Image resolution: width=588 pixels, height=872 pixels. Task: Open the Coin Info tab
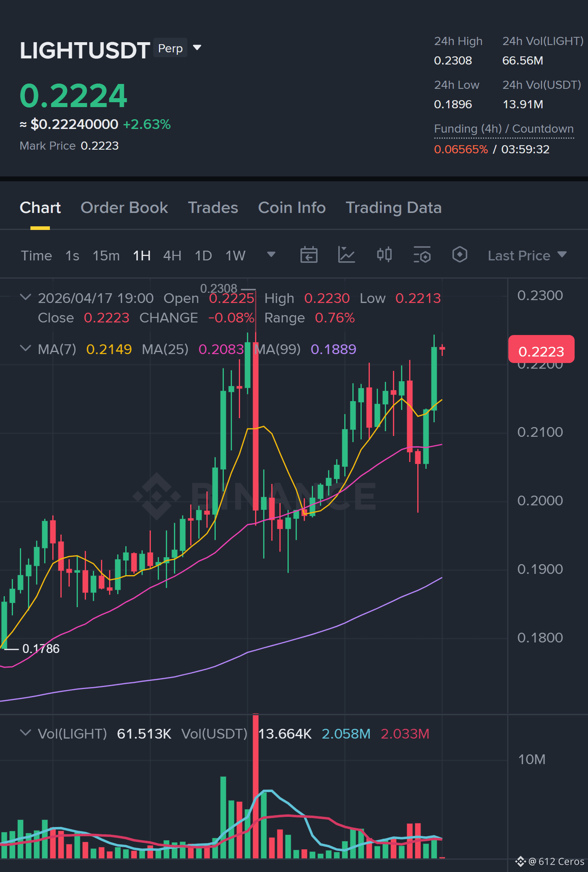click(292, 208)
